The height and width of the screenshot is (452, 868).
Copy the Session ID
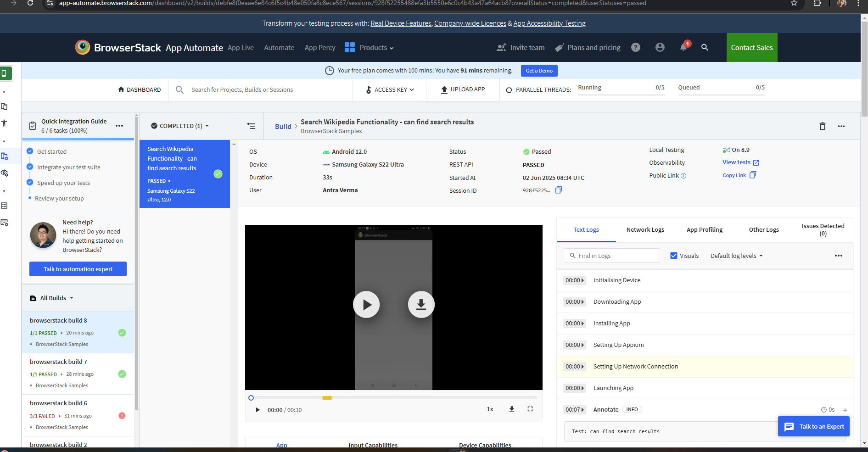click(x=559, y=190)
